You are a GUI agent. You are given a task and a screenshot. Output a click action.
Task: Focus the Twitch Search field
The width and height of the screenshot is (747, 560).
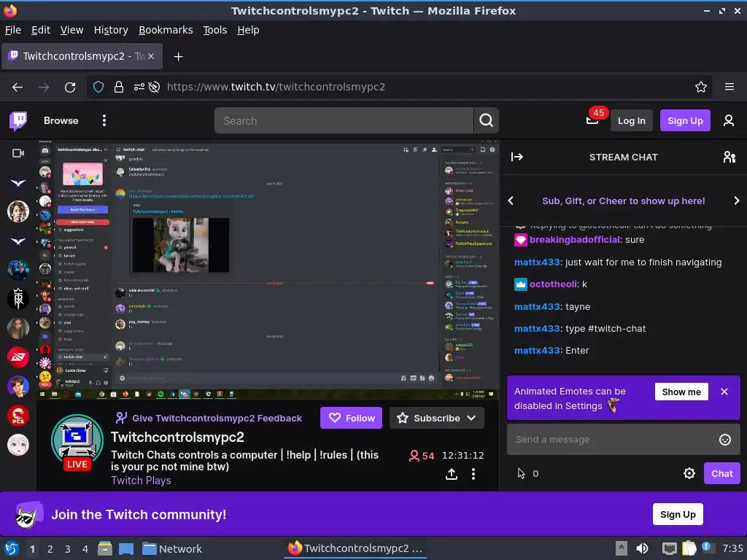[x=344, y=121]
